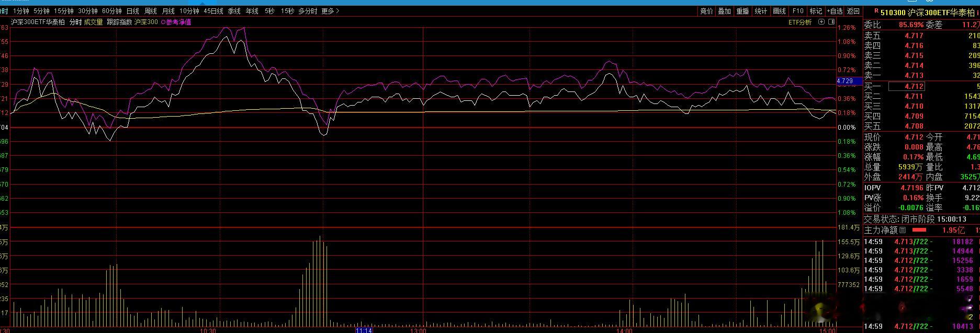Expand the 更多 periods menu
This screenshot has height=333, width=980.
(330, 11)
